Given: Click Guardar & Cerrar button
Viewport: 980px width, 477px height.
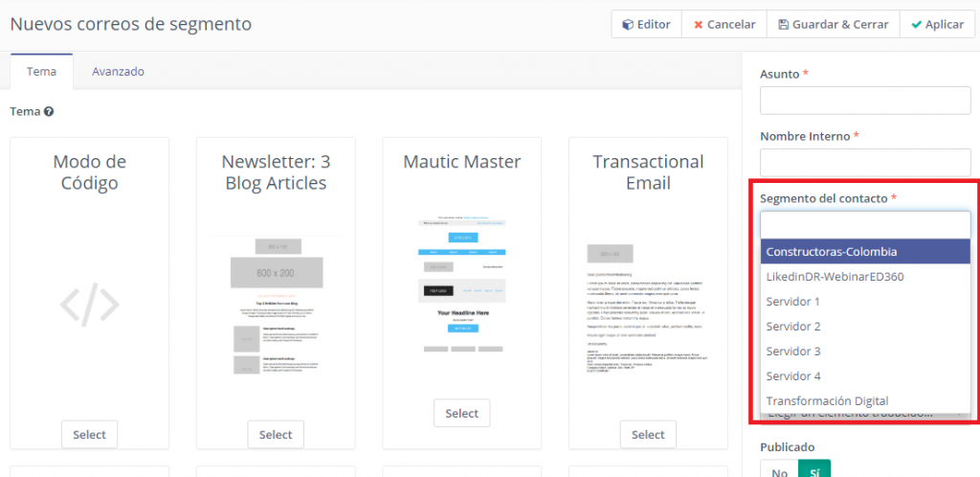Looking at the screenshot, I should [834, 24].
